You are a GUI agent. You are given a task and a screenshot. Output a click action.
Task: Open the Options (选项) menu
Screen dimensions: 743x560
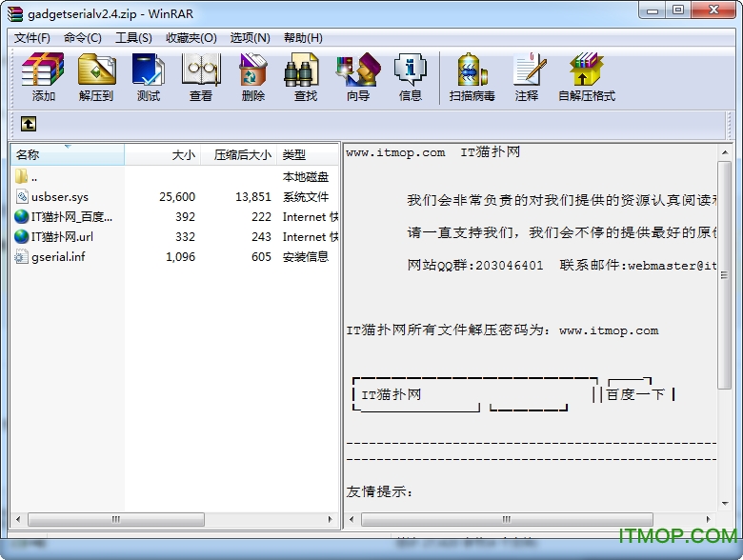pyautogui.click(x=251, y=38)
